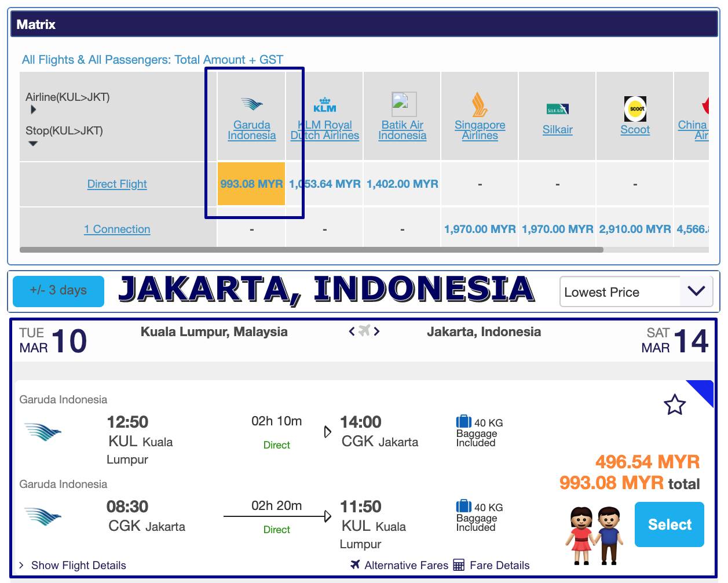Select the 1,053.64 MYR KLM fare
The image size is (728, 583).
click(x=325, y=184)
